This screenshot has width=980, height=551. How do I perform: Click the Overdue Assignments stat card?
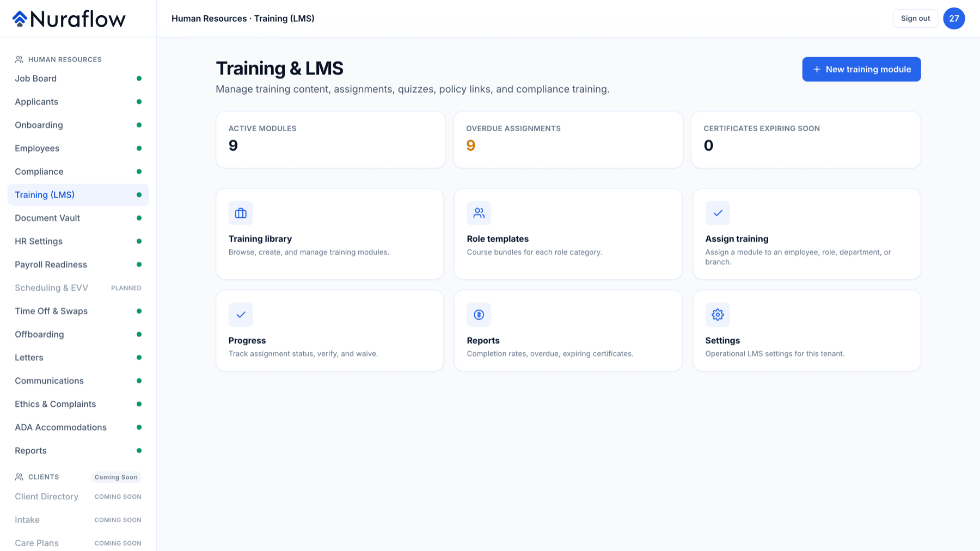coord(568,140)
